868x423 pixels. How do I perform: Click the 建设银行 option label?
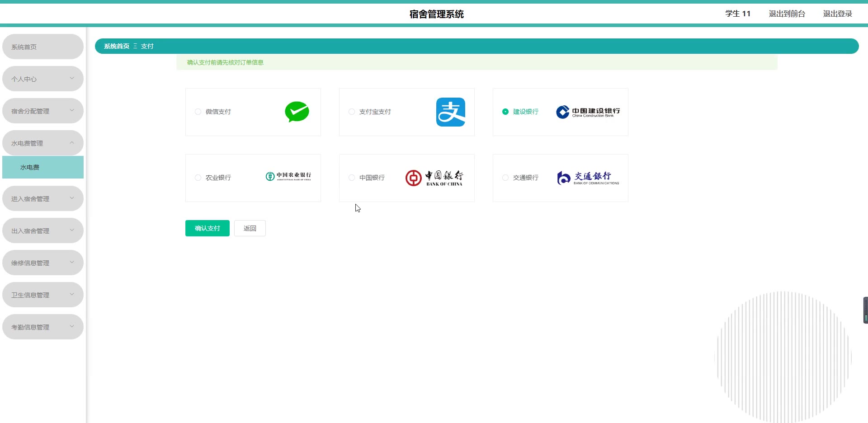click(526, 112)
